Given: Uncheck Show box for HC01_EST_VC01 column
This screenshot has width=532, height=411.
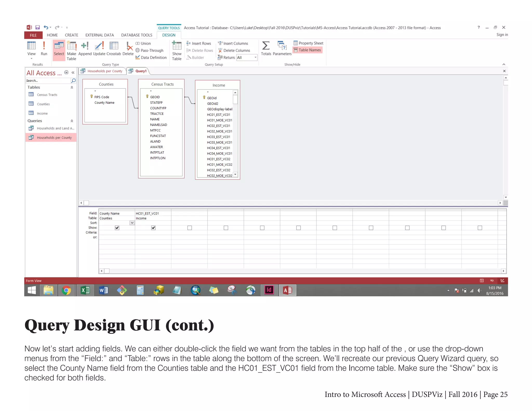Looking at the screenshot, I should click(153, 228).
